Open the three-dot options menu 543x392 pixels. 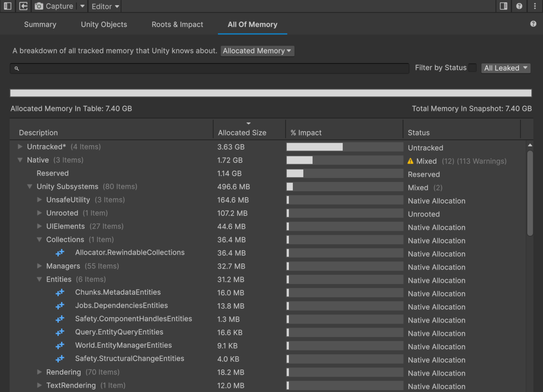535,6
